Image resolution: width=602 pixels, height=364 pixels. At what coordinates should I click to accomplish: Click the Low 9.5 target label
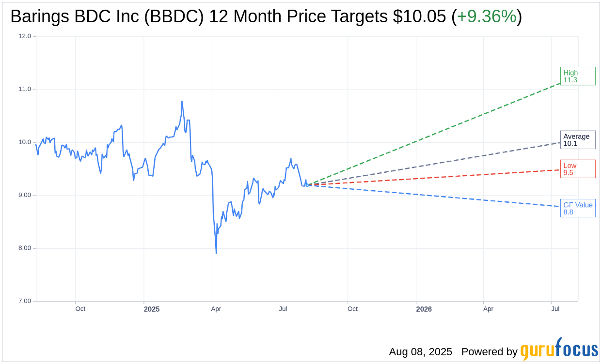pos(577,169)
